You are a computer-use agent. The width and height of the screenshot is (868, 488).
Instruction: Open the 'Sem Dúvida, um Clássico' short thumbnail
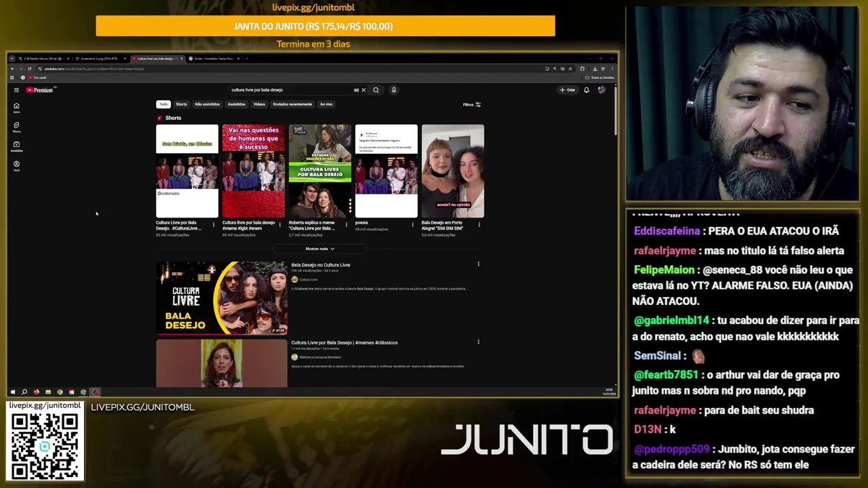(x=187, y=171)
